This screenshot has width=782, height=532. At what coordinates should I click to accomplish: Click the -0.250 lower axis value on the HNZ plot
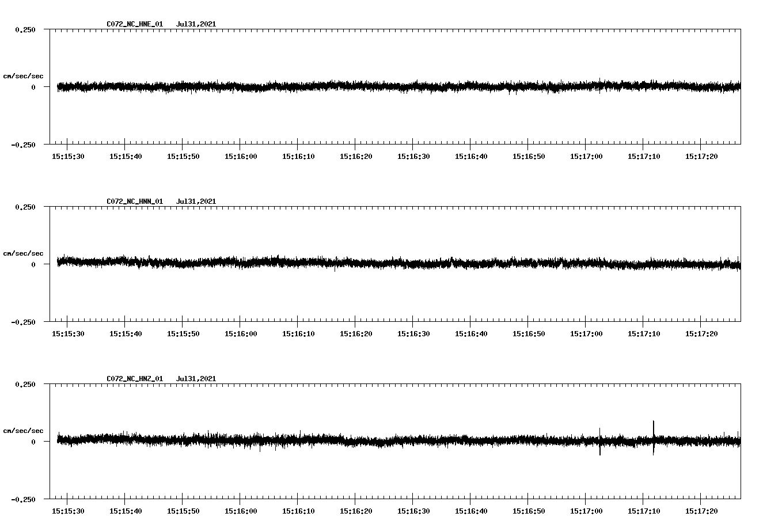[x=24, y=500]
